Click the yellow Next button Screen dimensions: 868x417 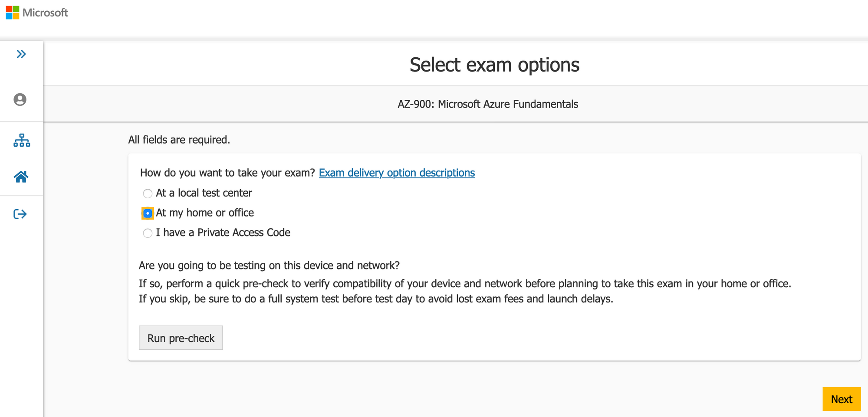point(841,399)
